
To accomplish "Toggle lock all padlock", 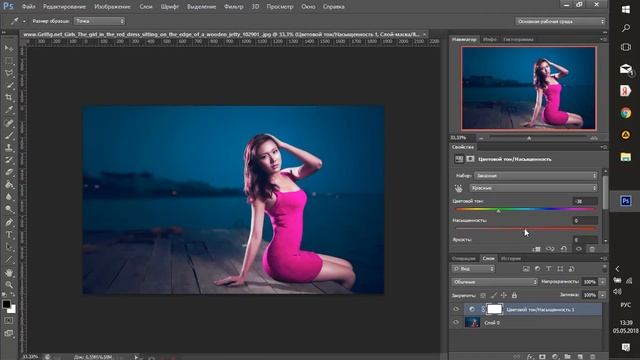I will click(x=514, y=295).
